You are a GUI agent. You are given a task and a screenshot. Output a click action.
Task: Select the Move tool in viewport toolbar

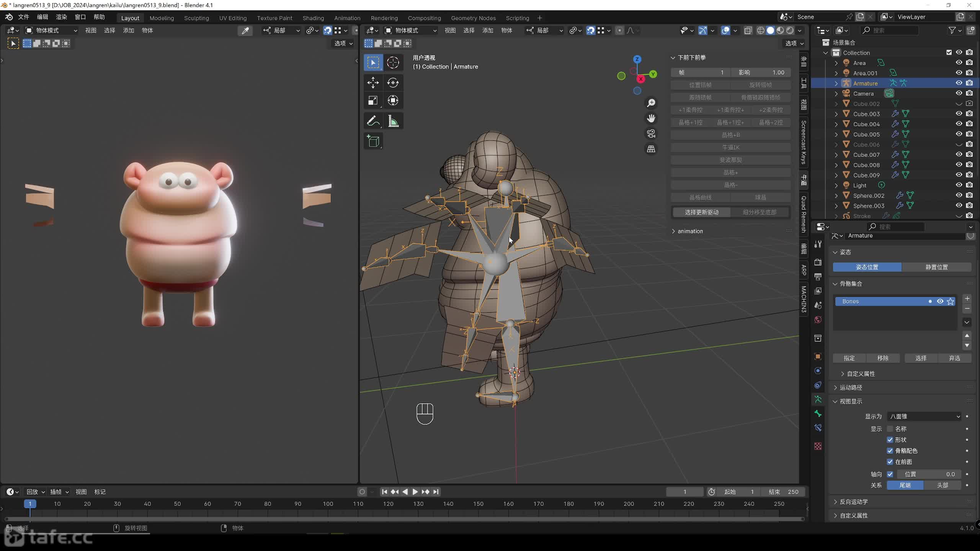[x=373, y=83]
